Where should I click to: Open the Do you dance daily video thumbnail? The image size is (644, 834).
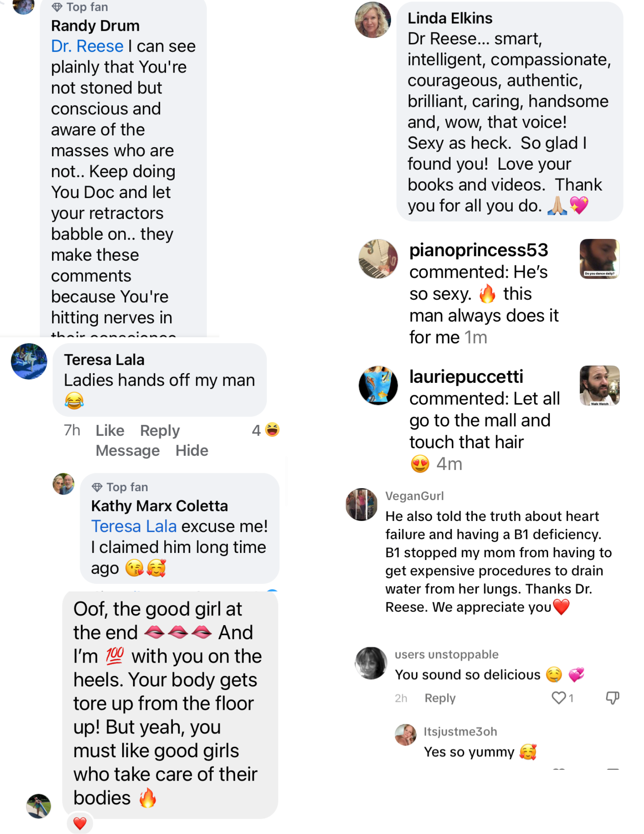tap(599, 259)
